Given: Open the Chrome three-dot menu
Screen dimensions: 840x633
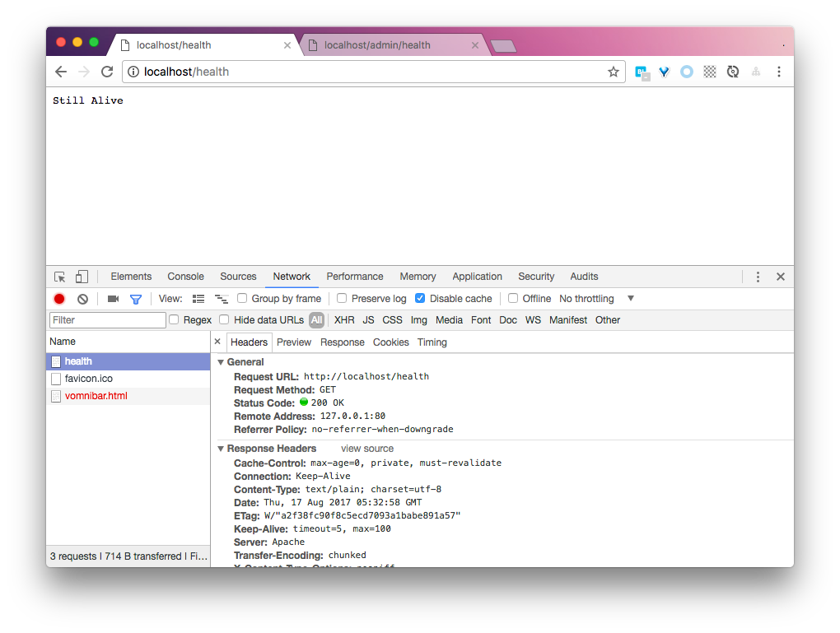Looking at the screenshot, I should point(779,72).
